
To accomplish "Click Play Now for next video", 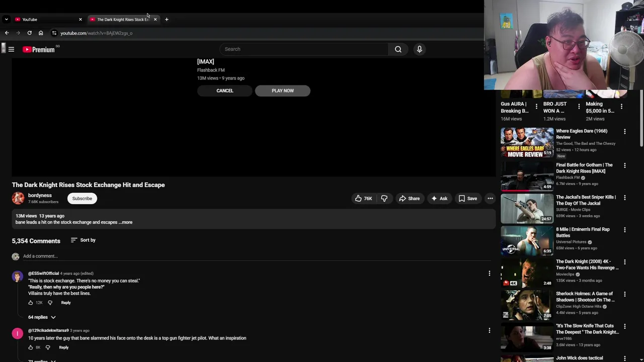I will (x=283, y=90).
